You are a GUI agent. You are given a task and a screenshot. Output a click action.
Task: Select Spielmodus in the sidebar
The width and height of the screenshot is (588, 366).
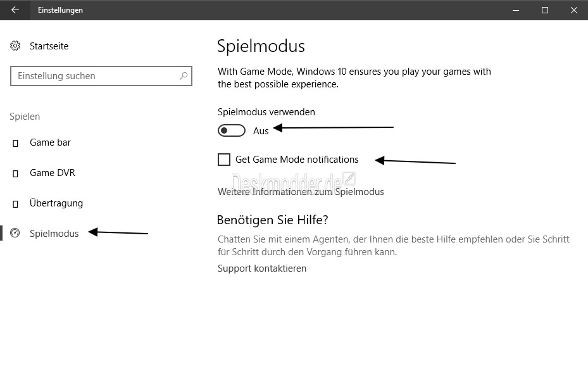pos(54,233)
